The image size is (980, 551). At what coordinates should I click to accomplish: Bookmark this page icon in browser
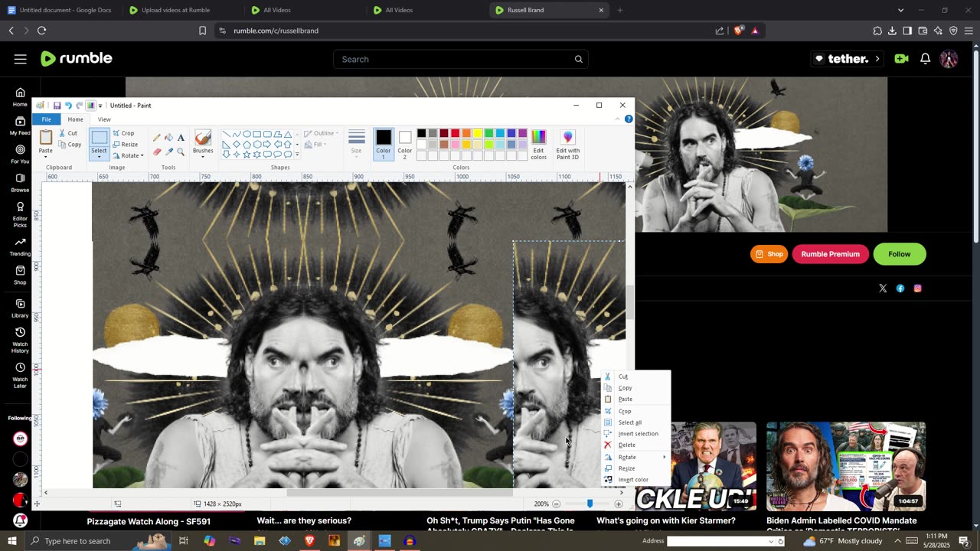pos(202,31)
